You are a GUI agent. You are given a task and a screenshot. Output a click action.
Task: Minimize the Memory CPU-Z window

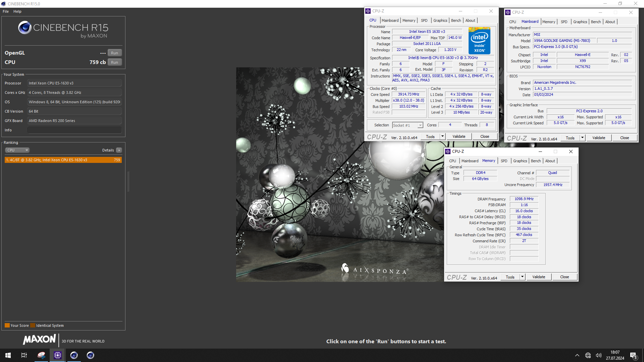540,152
